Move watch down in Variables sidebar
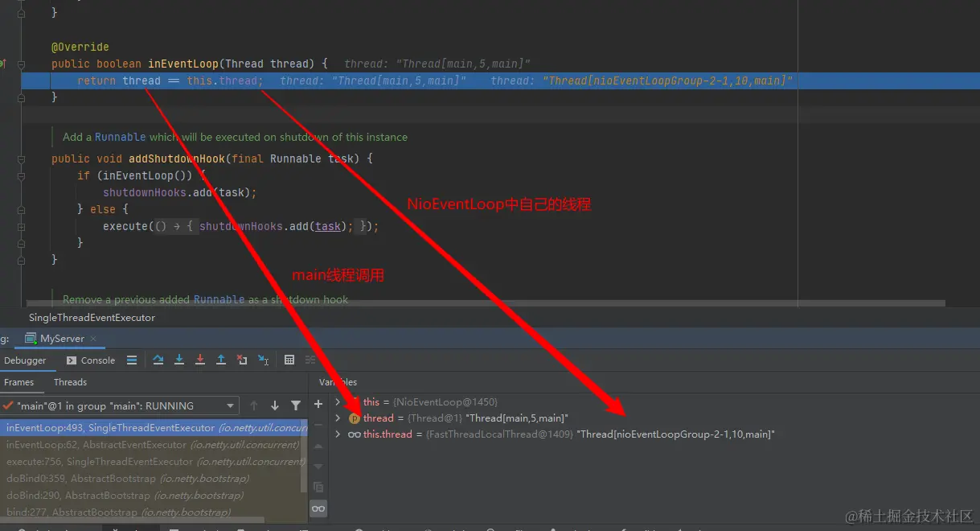 point(318,467)
